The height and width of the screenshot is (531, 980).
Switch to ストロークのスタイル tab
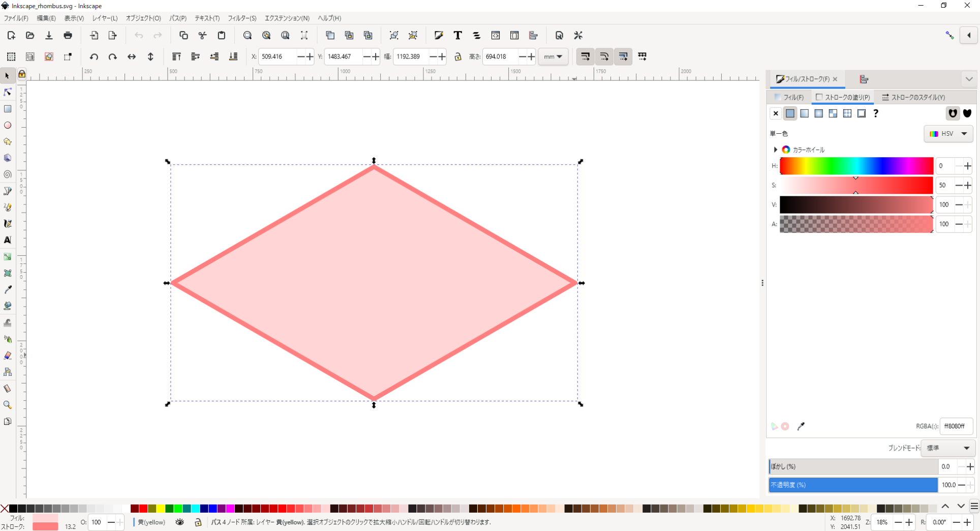click(913, 97)
